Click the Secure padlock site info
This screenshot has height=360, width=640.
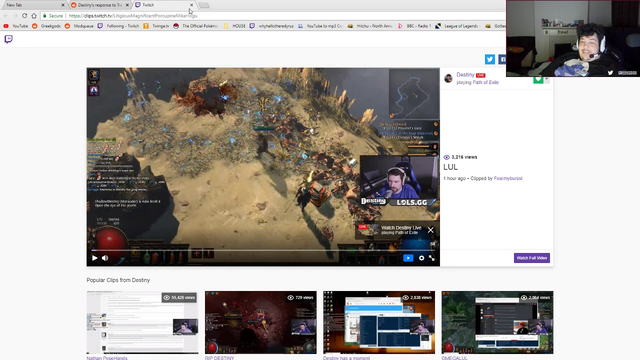pos(53,16)
